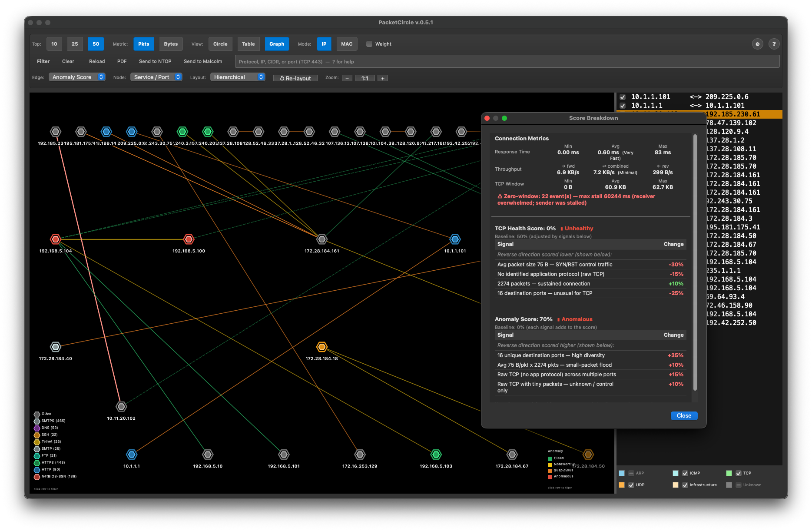Open the Edge Anomaly Score dropdown
Image resolution: width=812 pixels, height=531 pixels.
click(x=77, y=77)
